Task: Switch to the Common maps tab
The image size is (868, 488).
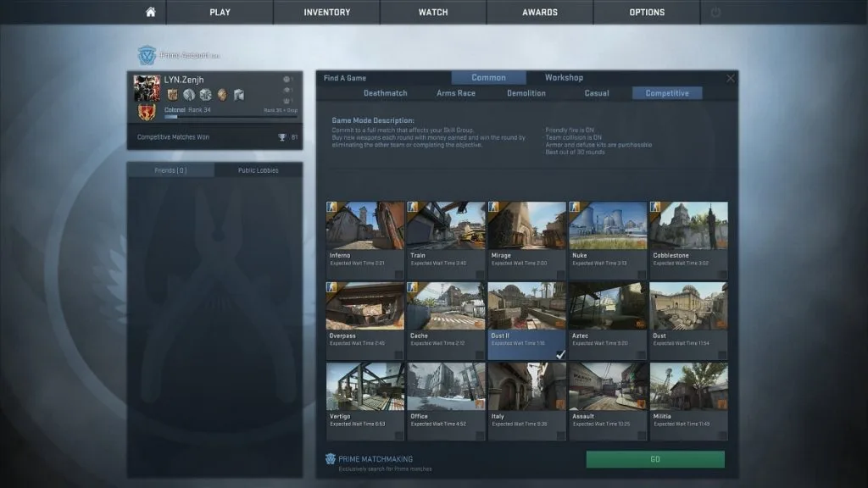Action: [488, 78]
